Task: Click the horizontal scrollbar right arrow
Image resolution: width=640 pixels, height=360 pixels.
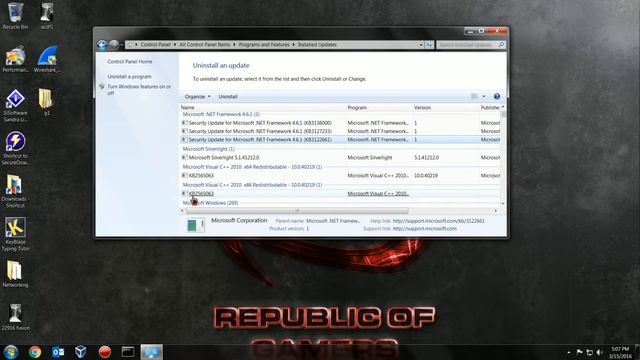Action: pos(496,211)
